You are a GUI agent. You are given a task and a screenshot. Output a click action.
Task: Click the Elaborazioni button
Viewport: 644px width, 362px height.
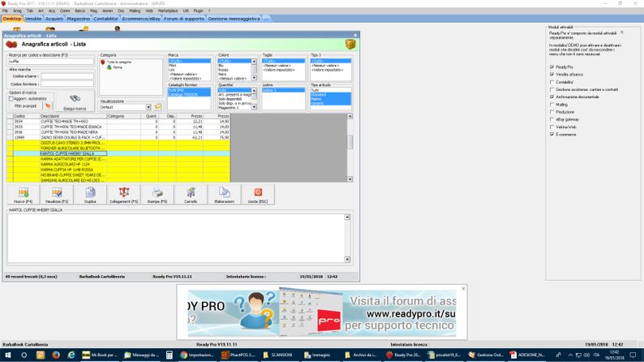point(224,195)
